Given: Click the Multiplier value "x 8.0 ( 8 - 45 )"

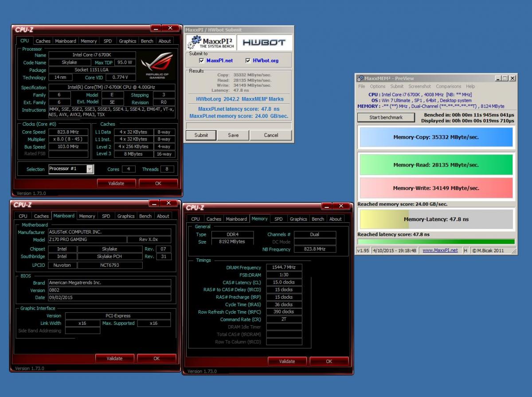Looking at the screenshot, I should point(68,139).
